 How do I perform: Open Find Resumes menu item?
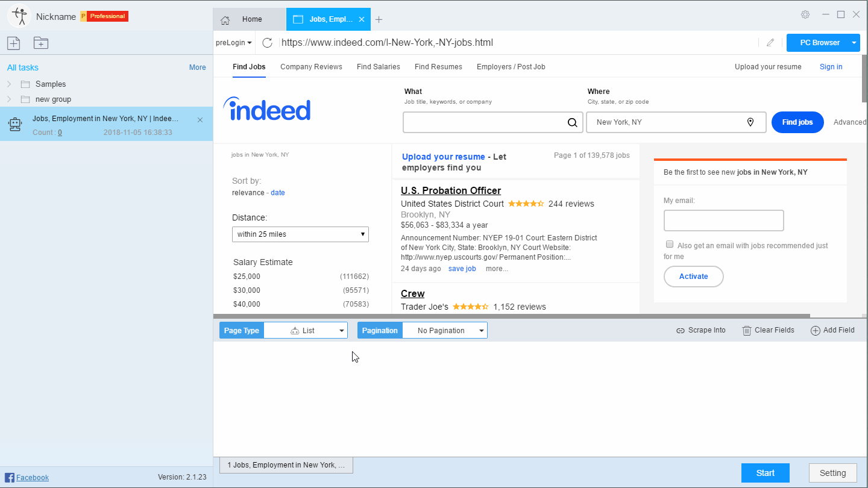(438, 67)
